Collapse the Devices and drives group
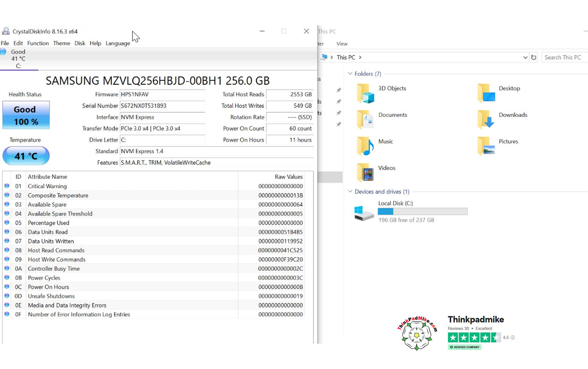This screenshot has height=369, width=588. tap(350, 191)
